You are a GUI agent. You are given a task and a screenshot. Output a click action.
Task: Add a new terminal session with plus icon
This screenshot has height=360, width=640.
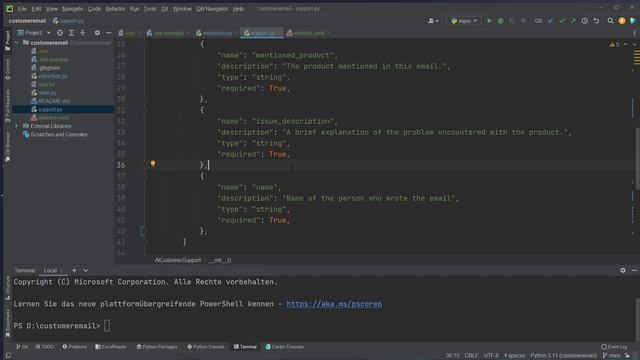coord(74,270)
